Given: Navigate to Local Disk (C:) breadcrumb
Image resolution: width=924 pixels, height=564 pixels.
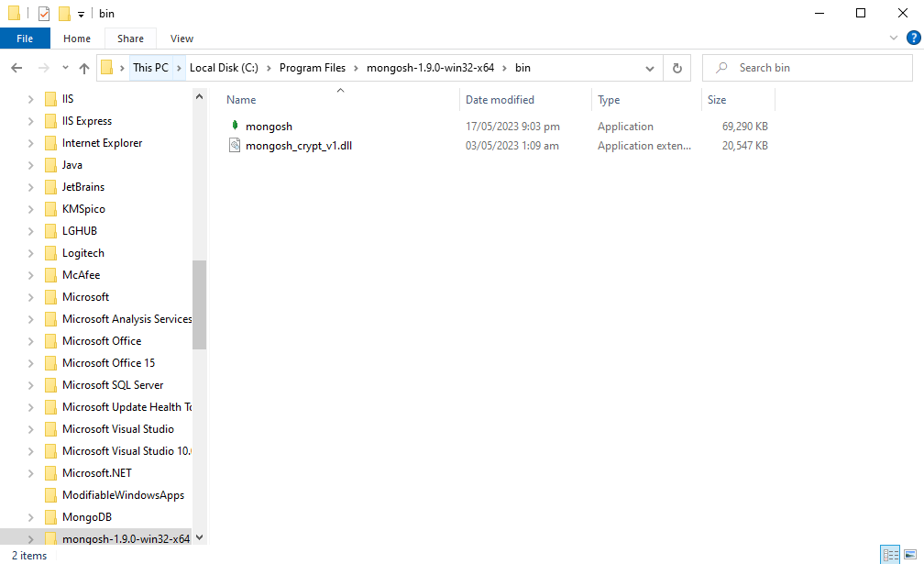Looking at the screenshot, I should click(x=224, y=68).
